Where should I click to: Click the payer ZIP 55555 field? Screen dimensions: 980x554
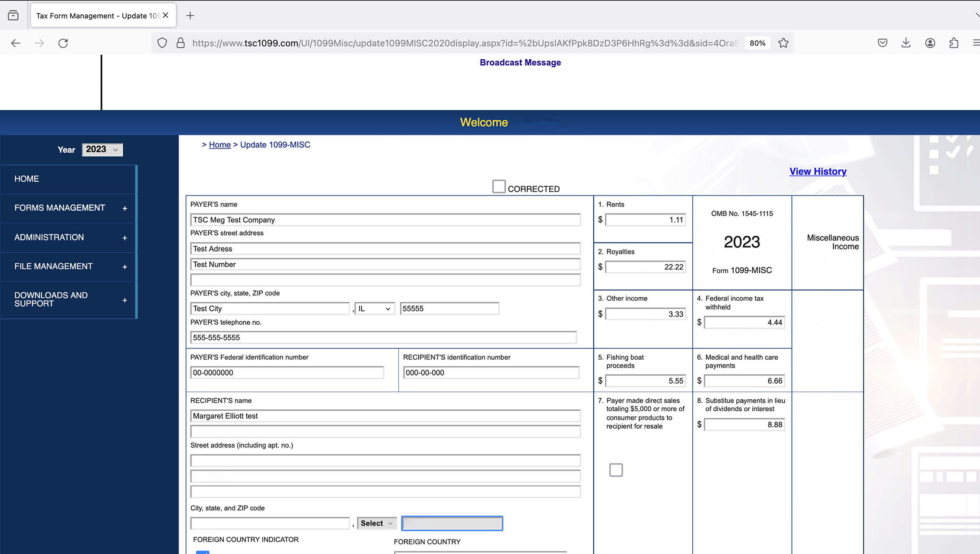(x=449, y=308)
